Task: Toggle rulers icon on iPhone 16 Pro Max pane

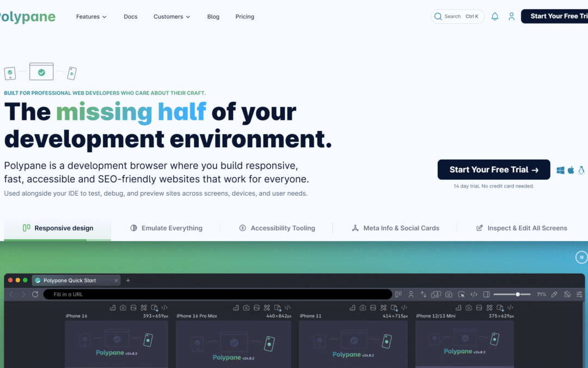Action: point(236,307)
